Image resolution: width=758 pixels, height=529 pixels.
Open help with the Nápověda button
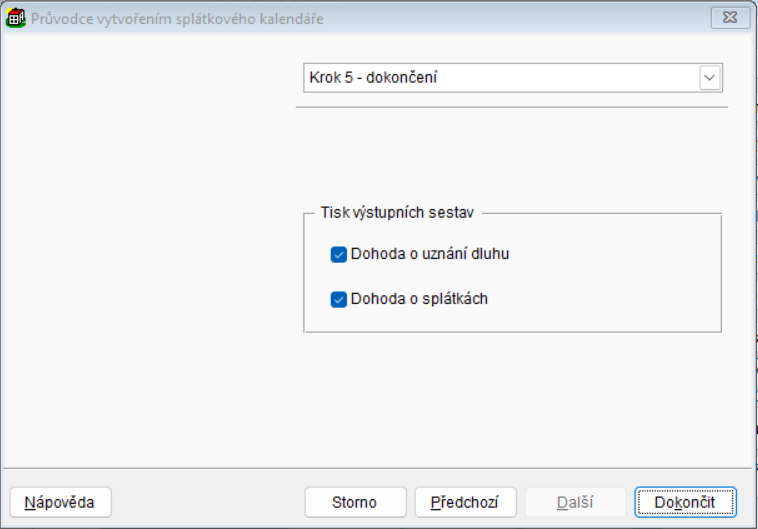pos(59,502)
